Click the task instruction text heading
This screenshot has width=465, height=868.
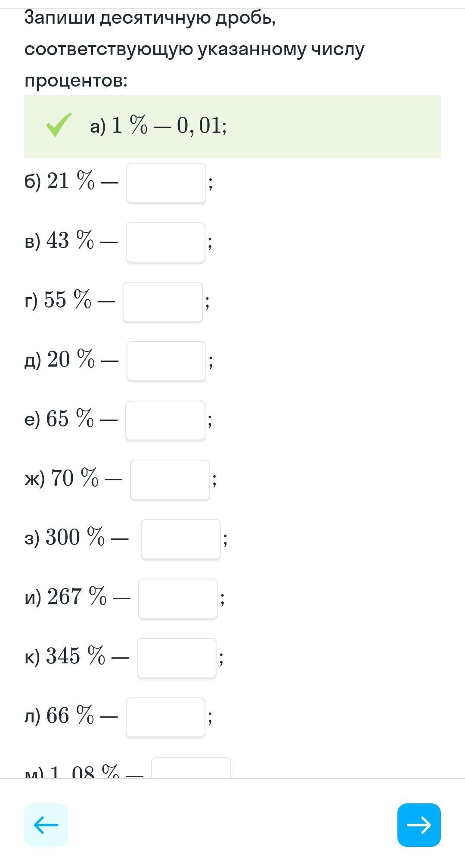194,49
